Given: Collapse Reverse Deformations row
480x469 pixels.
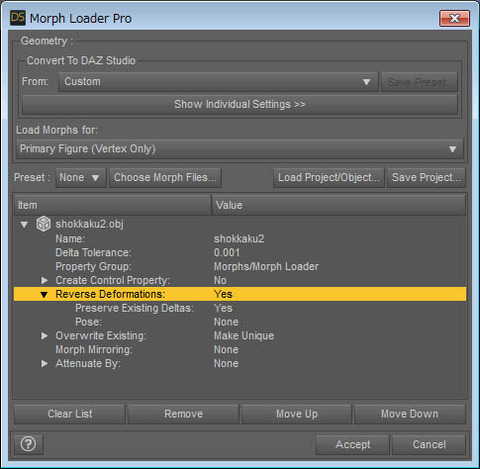Looking at the screenshot, I should 44,295.
